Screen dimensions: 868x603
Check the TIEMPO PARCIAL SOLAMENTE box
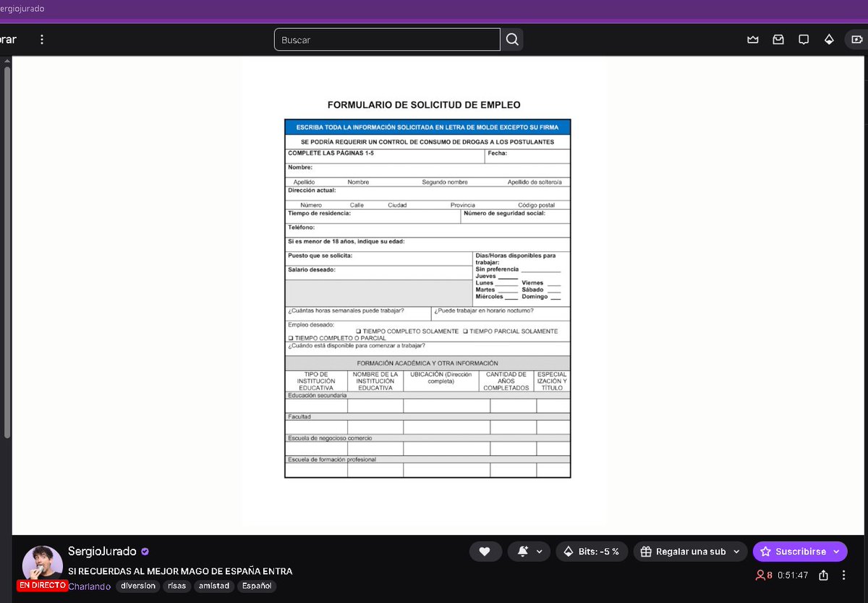point(465,332)
